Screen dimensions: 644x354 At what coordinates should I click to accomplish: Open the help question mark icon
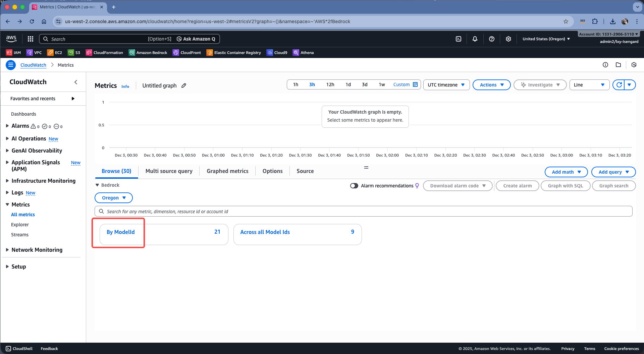tap(491, 39)
